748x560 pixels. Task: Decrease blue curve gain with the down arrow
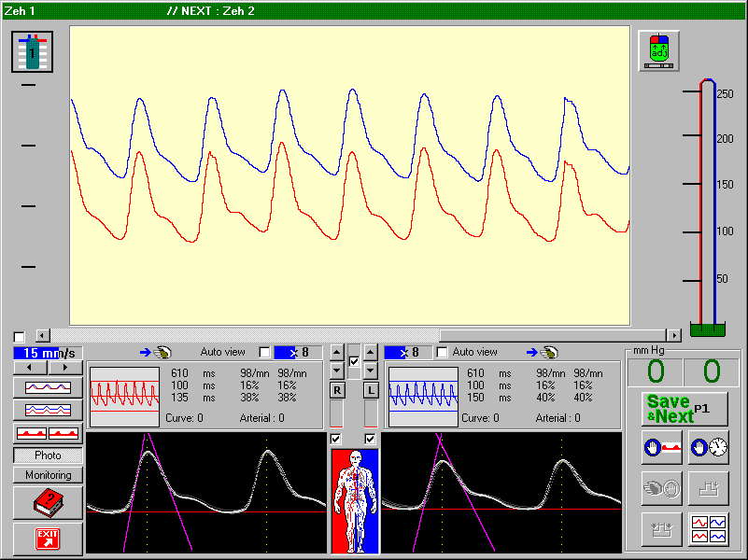click(x=371, y=371)
